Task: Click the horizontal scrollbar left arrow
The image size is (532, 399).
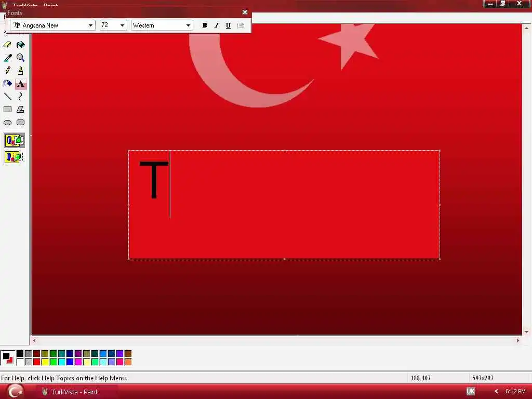Action: coord(34,340)
